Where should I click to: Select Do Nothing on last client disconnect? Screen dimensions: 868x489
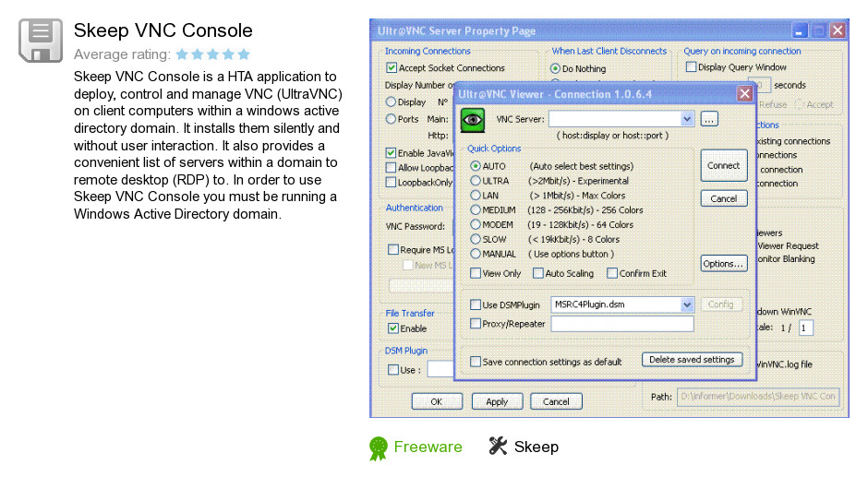click(555, 68)
